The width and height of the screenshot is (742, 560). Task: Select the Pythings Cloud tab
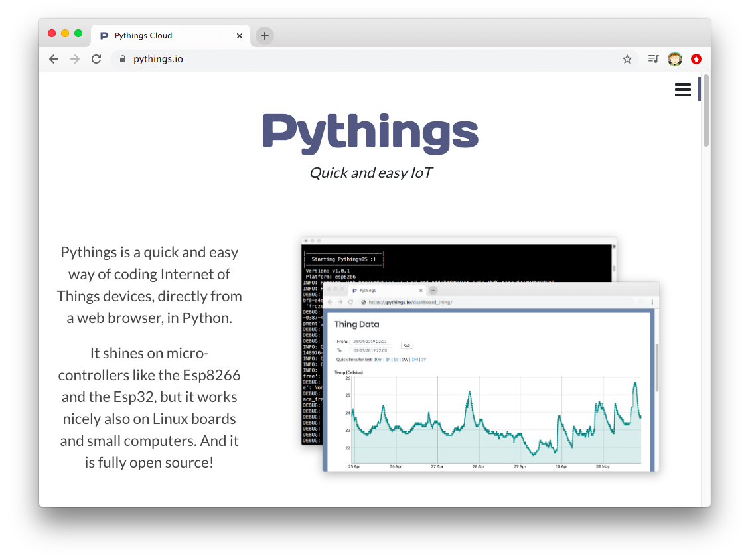[x=171, y=35]
